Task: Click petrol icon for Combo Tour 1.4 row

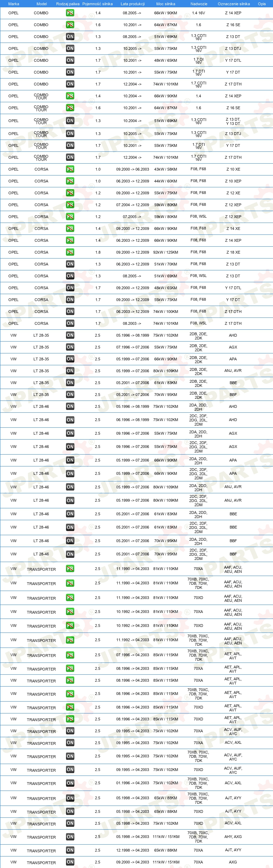Action: [70, 96]
